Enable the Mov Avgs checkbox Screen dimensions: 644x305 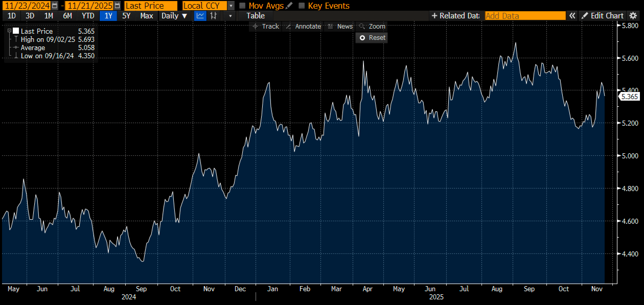242,6
